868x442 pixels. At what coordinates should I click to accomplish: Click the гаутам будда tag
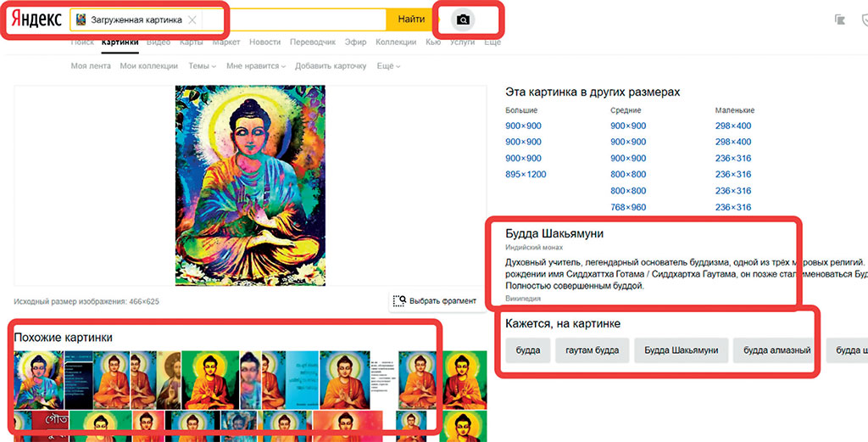593,350
